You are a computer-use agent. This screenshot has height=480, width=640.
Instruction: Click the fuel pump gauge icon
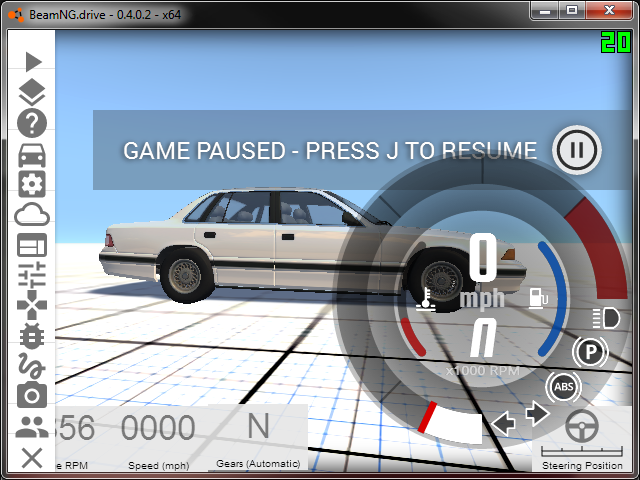pyautogui.click(x=538, y=298)
